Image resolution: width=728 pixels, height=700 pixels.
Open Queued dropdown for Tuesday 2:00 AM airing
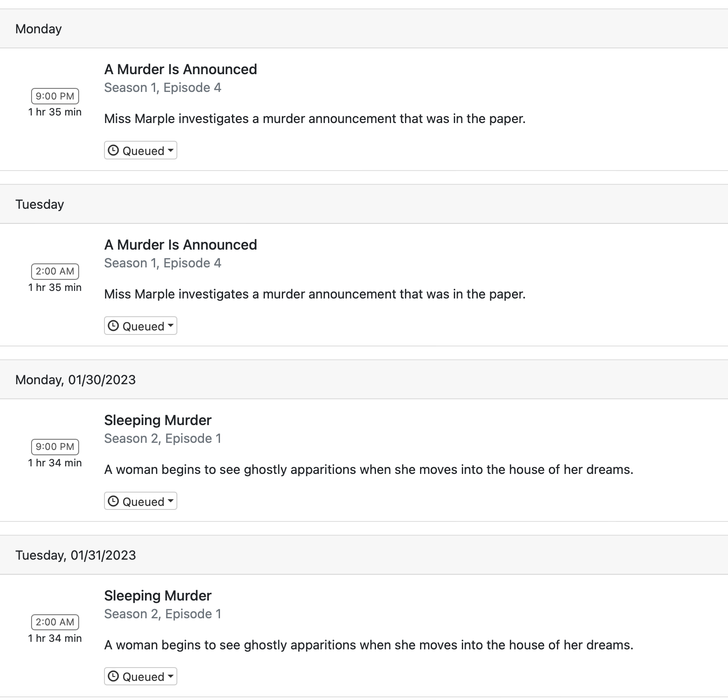coord(140,326)
